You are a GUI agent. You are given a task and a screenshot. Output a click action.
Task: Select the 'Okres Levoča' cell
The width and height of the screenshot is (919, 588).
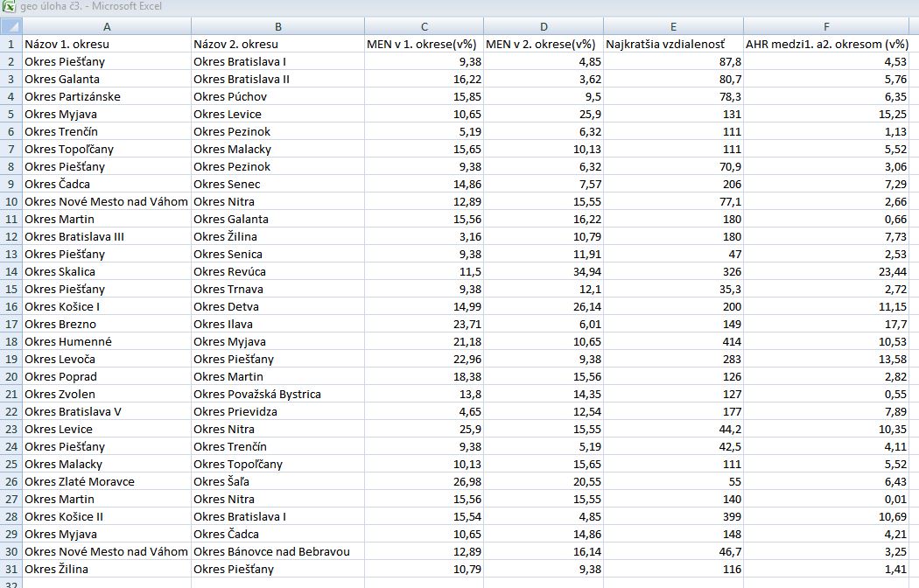(107, 359)
